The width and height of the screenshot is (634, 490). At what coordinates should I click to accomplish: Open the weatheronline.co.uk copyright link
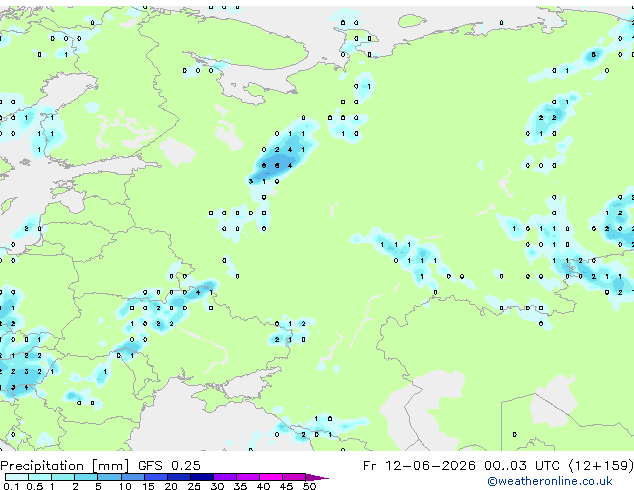[x=550, y=481]
